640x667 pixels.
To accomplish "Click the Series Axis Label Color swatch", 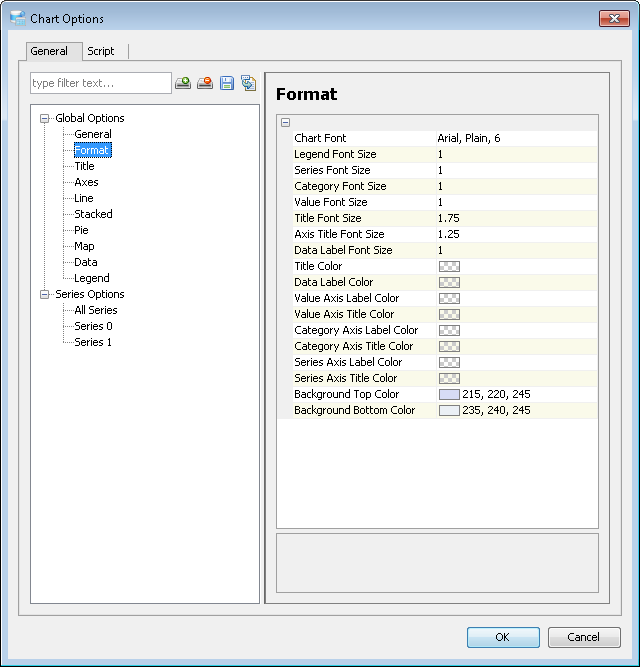I will (449, 362).
